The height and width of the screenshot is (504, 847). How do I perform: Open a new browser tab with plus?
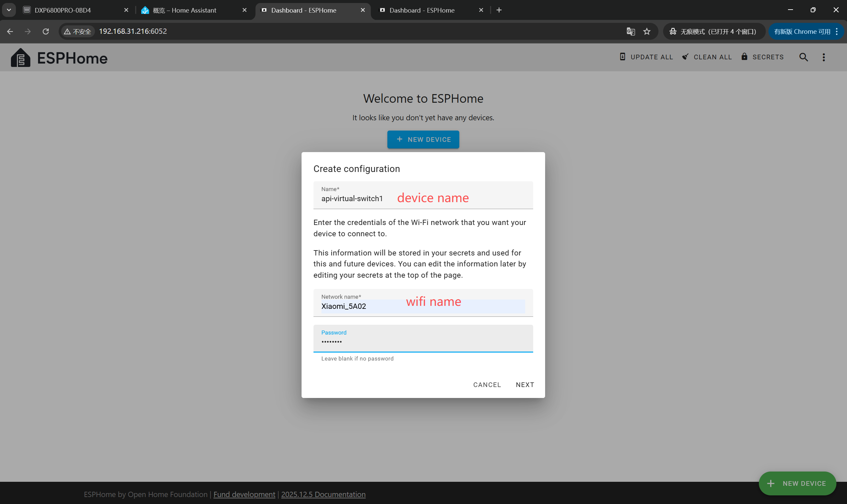[x=499, y=10]
